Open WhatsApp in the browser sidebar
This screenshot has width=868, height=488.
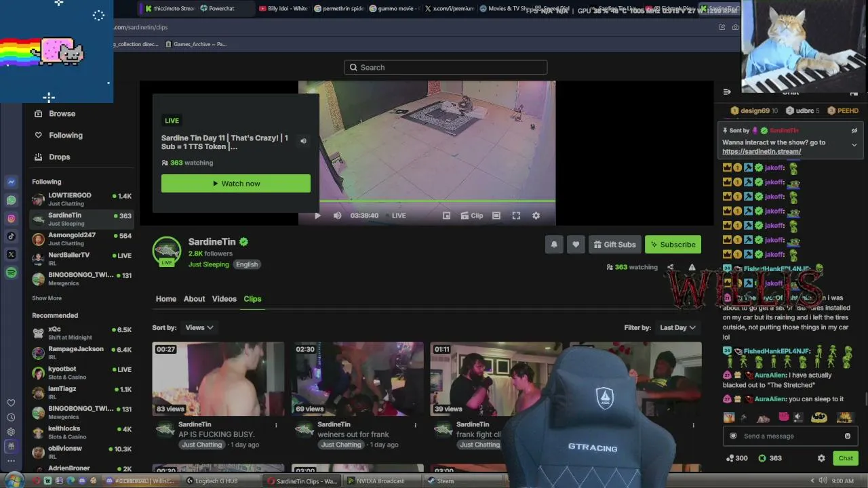(11, 200)
